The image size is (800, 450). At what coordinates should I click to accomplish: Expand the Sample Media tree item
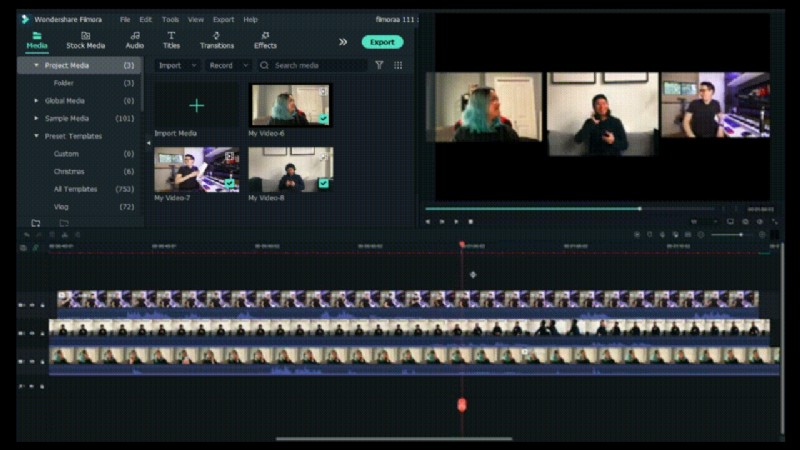(x=36, y=118)
